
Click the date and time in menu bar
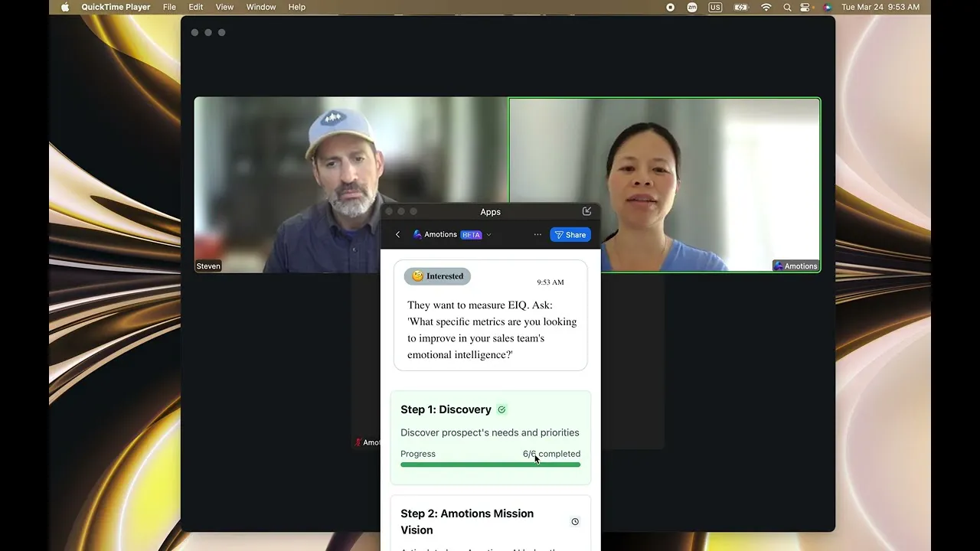tap(880, 7)
